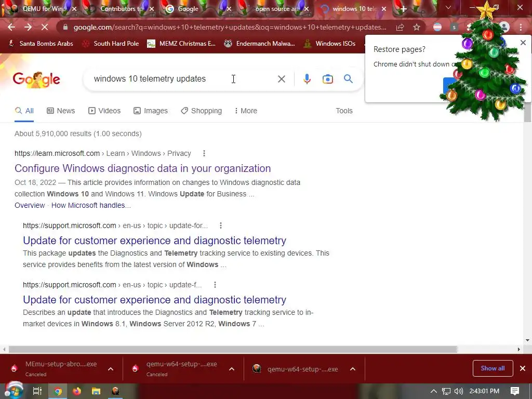The width and height of the screenshot is (532, 399).
Task: Open options for second support.microsoft.com result
Action: click(x=215, y=285)
